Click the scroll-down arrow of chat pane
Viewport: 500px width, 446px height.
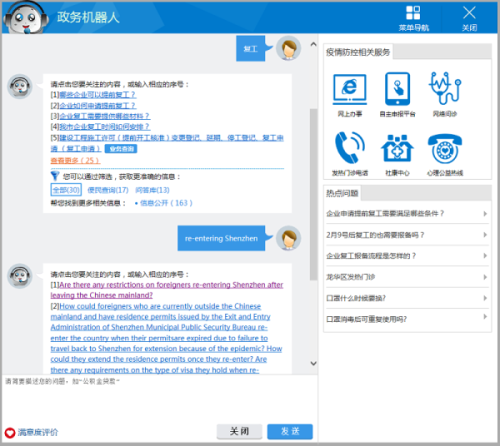tap(313, 363)
